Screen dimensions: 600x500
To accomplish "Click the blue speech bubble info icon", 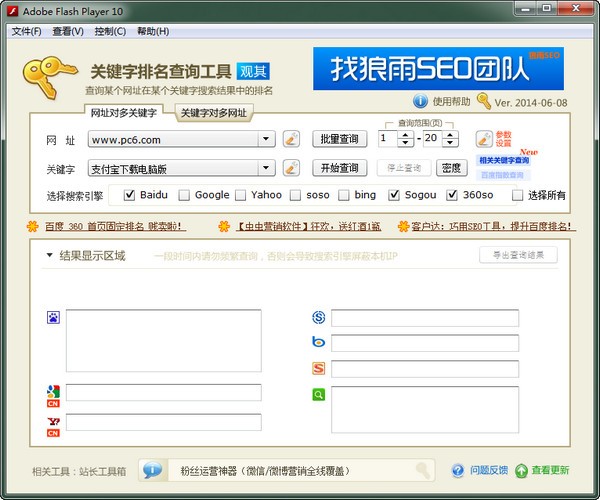I will (153, 470).
